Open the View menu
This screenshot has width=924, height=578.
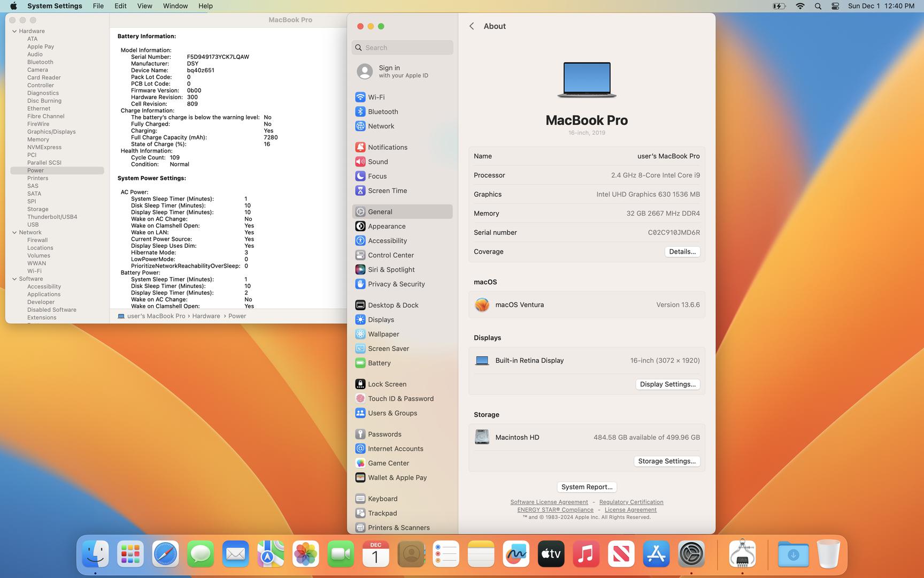click(144, 6)
